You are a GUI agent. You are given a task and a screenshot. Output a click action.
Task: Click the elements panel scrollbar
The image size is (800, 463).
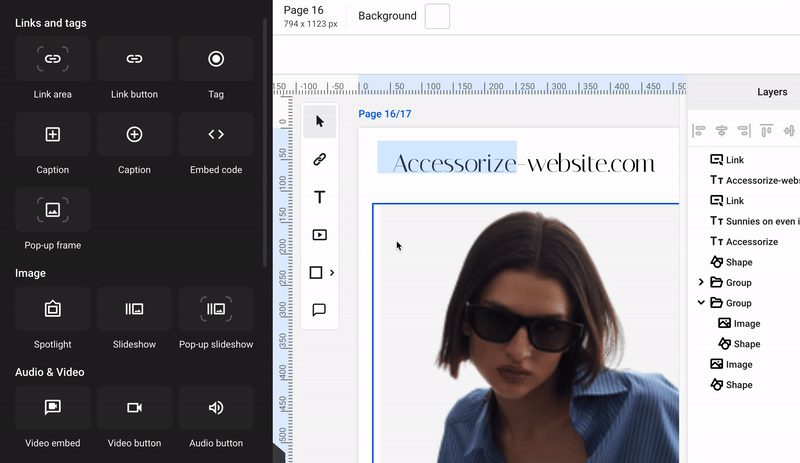[265, 143]
